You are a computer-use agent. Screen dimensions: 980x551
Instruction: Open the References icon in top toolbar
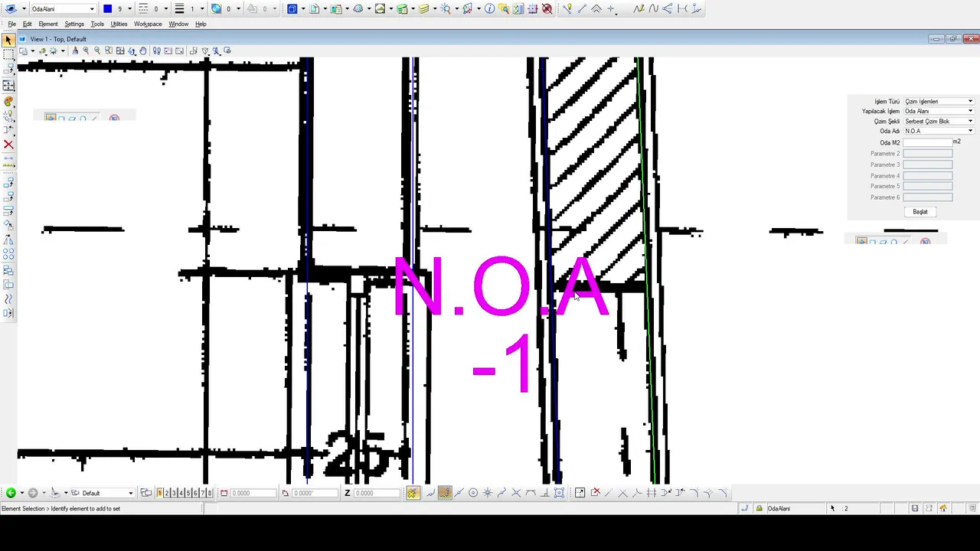(336, 8)
